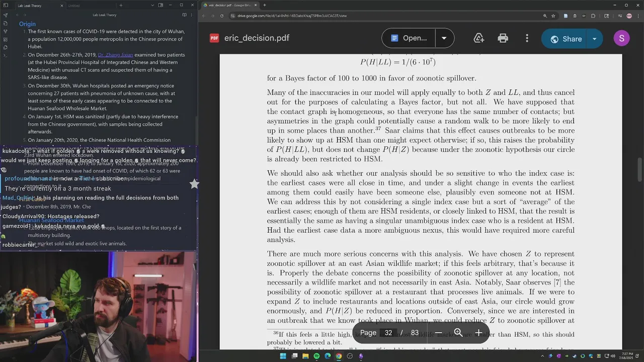Screen dimensions: 644x362
Task: Zoom in the PDF with plus
Action: click(x=478, y=333)
